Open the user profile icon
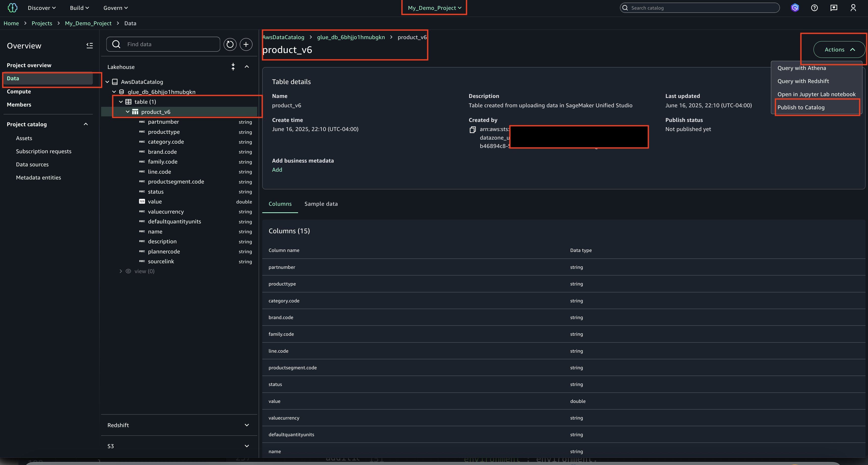Viewport: 868px width, 465px height. coord(853,8)
